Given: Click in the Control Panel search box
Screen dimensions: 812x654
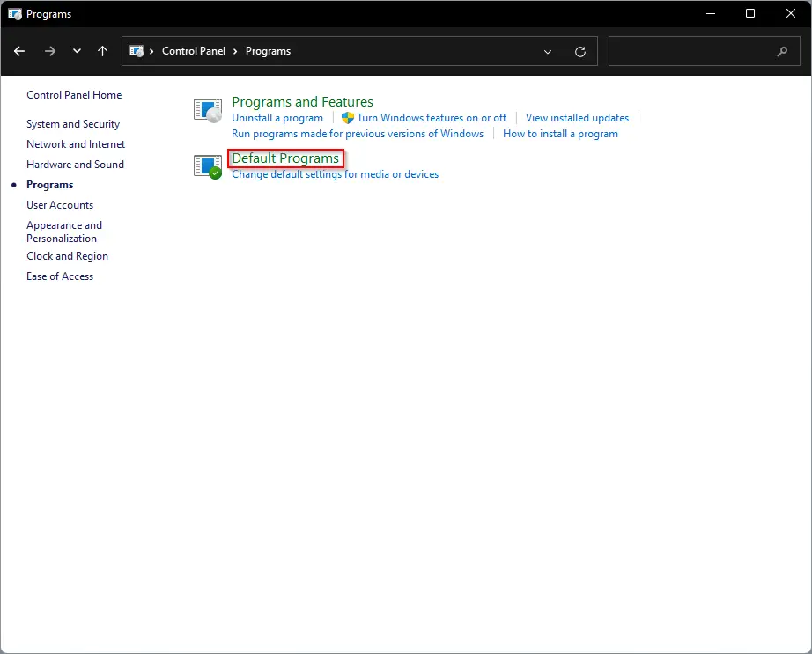Looking at the screenshot, I should [x=705, y=51].
